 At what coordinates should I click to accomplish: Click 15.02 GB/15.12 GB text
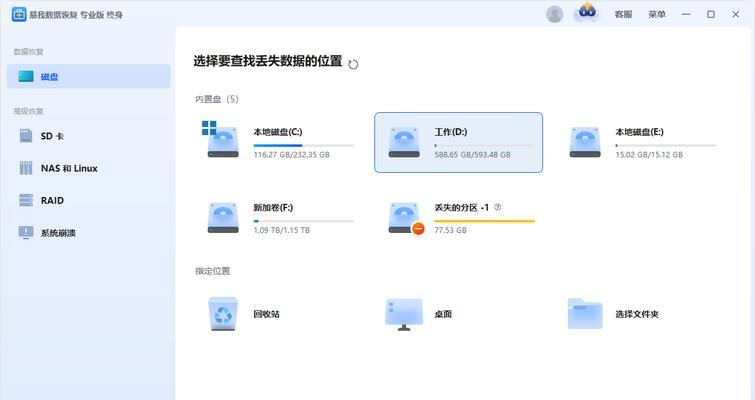pos(649,155)
